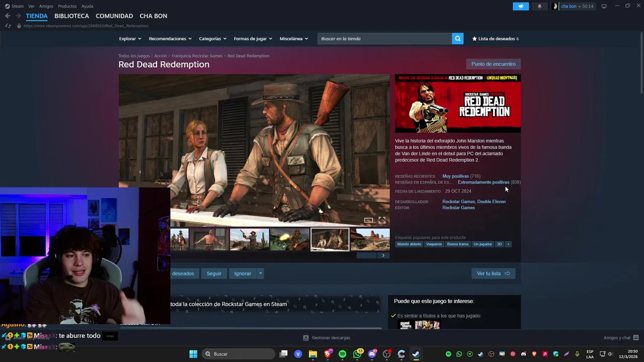644x362 pixels.
Task: Open the Amigos menu
Action: click(x=46, y=6)
